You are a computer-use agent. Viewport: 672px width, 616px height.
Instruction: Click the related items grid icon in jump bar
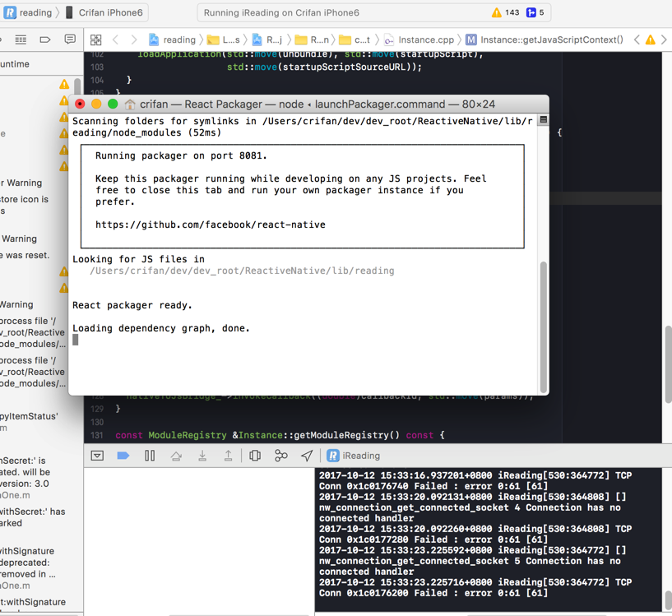(96, 39)
